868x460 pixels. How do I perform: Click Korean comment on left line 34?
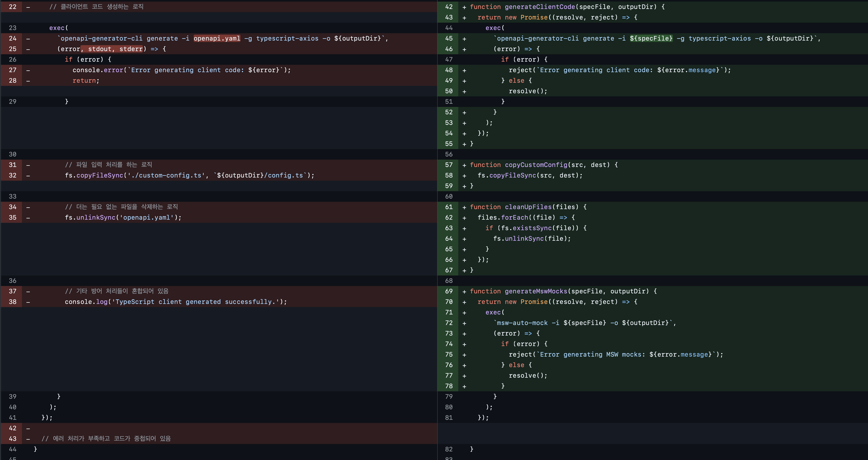point(121,207)
